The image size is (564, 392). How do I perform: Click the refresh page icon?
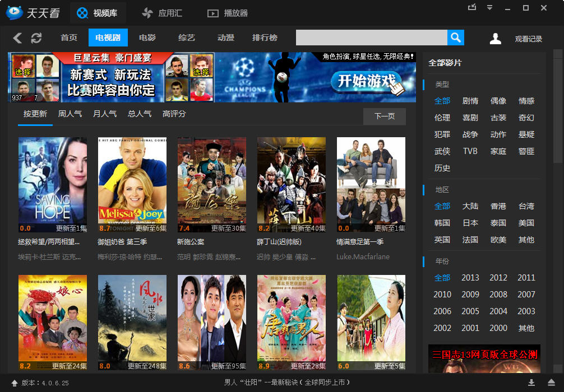tap(36, 38)
